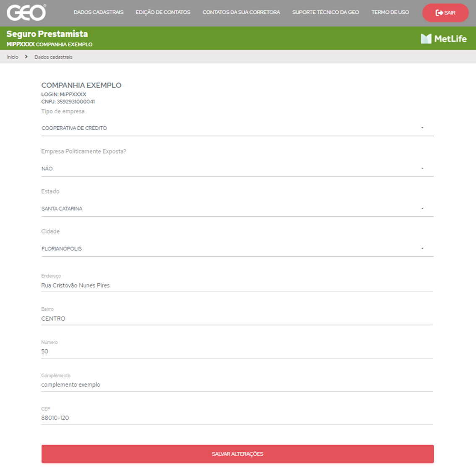This screenshot has width=476, height=476.
Task: Click the LOGIN: MIPPXXXX text
Action: pyautogui.click(x=64, y=94)
